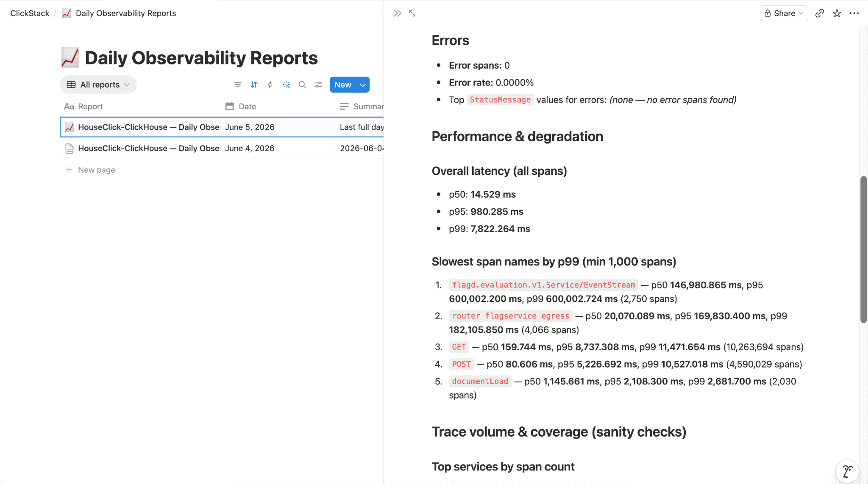The height and width of the screenshot is (484, 868).
Task: Toggle favorite star for this page
Action: click(837, 13)
